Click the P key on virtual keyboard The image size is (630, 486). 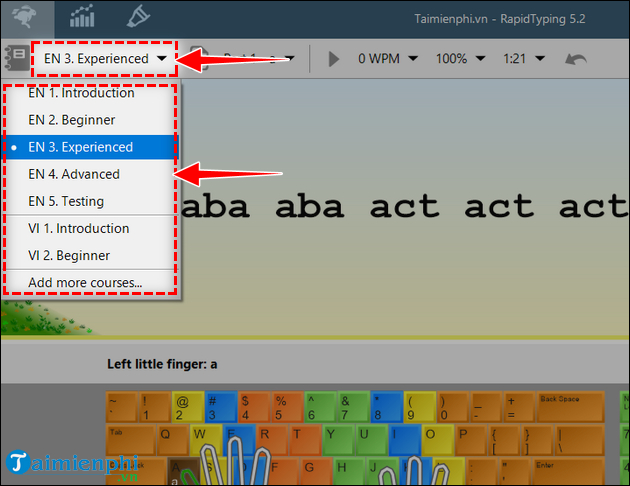471,440
